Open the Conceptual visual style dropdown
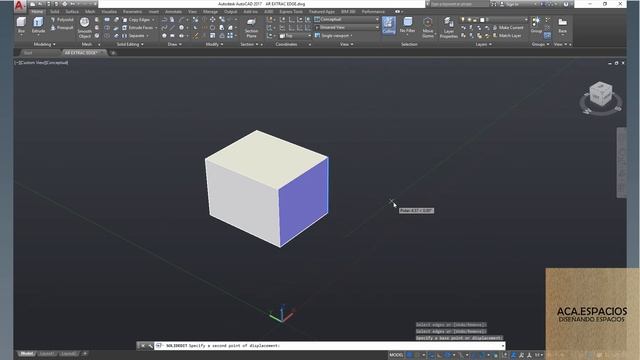 click(x=347, y=19)
